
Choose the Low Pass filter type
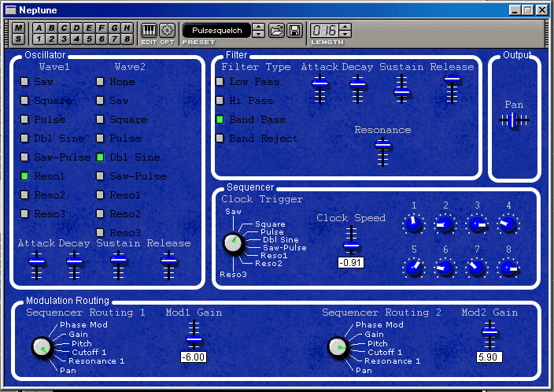tap(220, 82)
